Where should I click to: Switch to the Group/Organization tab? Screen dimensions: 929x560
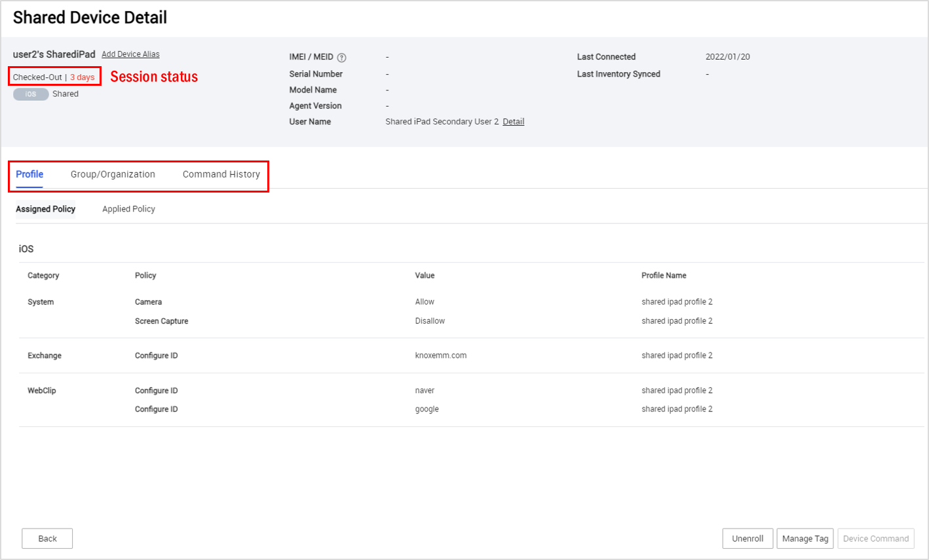coord(113,174)
